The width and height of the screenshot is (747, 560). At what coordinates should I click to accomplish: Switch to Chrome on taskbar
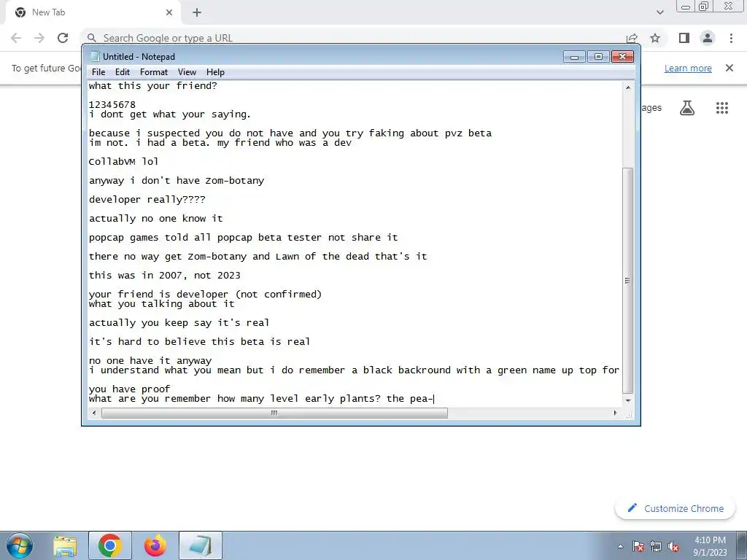pos(110,545)
